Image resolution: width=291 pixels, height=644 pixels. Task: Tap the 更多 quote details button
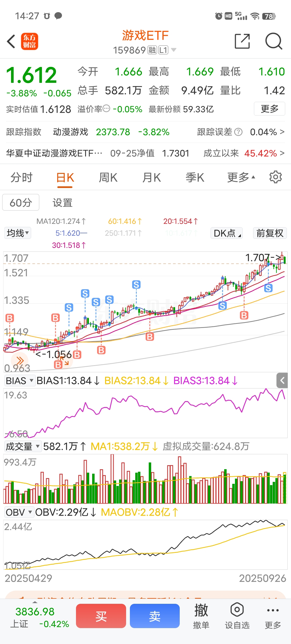(x=269, y=109)
